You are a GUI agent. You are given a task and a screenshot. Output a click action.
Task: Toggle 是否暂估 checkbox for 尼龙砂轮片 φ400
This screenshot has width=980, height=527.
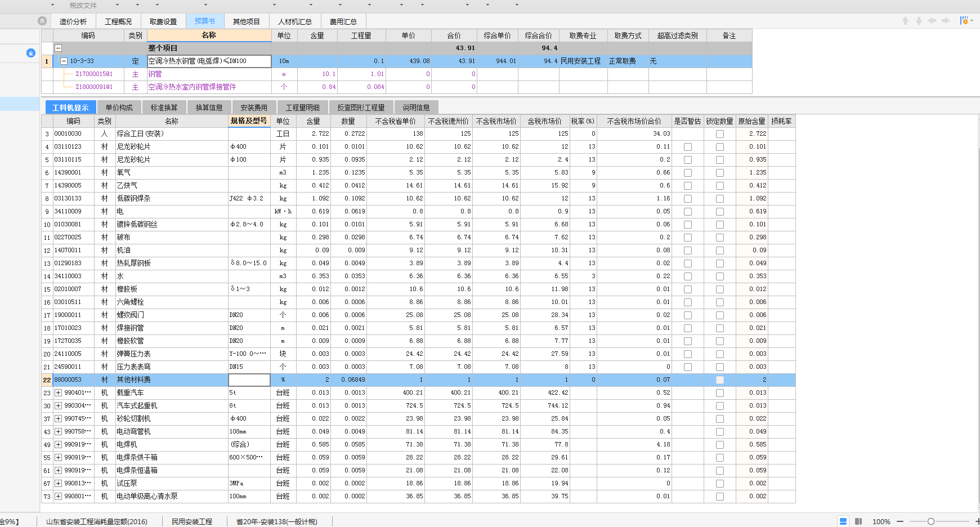tap(687, 147)
